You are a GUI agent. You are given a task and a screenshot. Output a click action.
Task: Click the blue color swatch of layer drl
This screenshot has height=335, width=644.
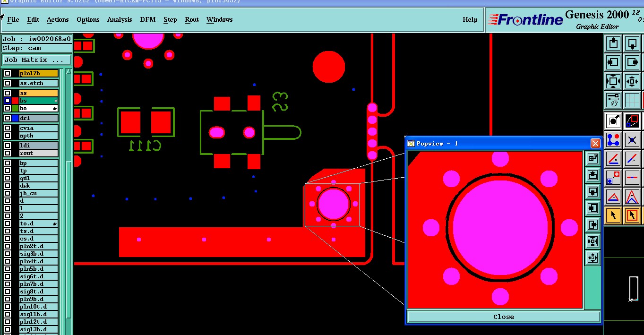pos(15,118)
